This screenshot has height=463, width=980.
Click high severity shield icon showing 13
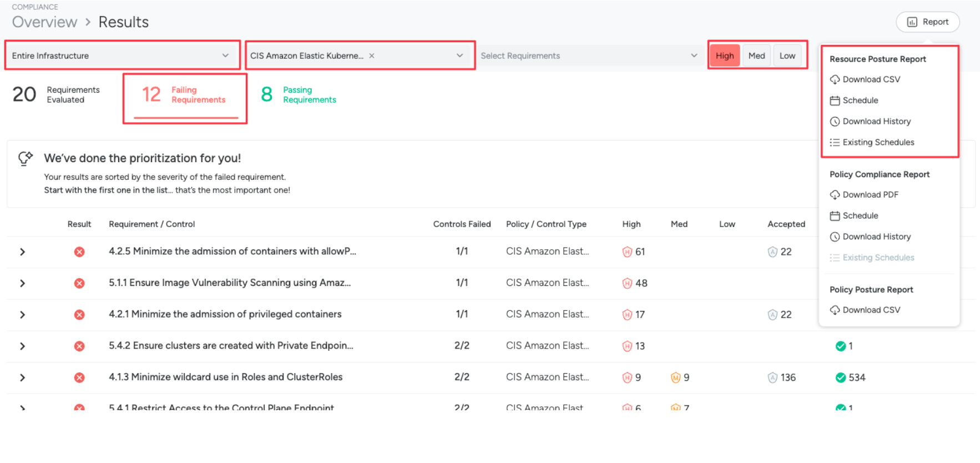(x=627, y=346)
